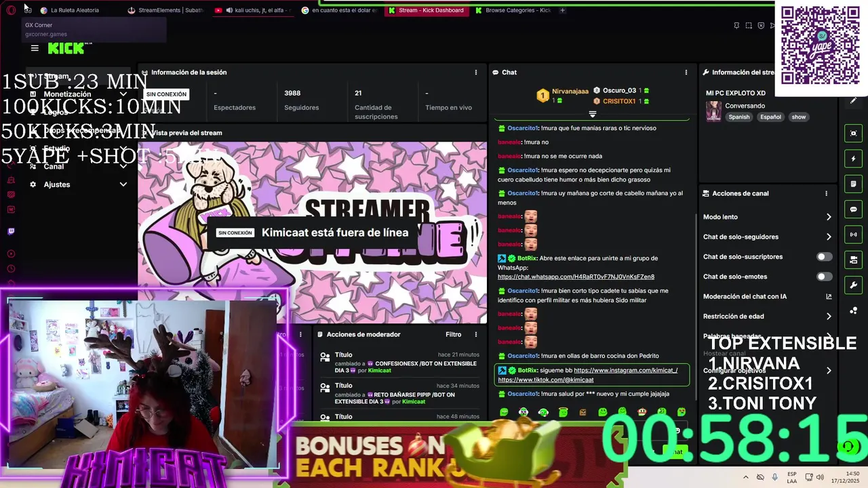Click the Conversando category thumbnail
This screenshot has width=868, height=488.
713,111
